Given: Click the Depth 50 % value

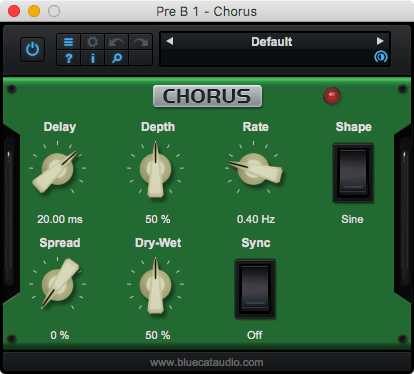Looking at the screenshot, I should pyautogui.click(x=158, y=219).
